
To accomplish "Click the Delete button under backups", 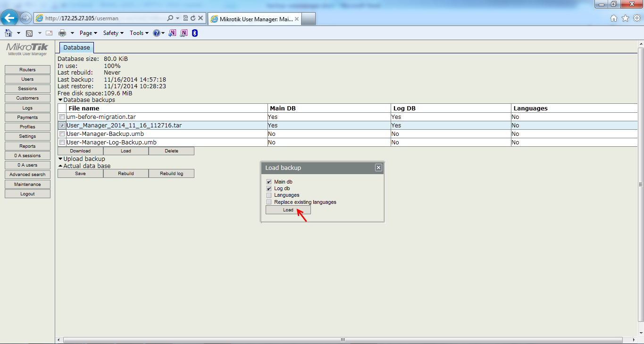I will click(171, 151).
